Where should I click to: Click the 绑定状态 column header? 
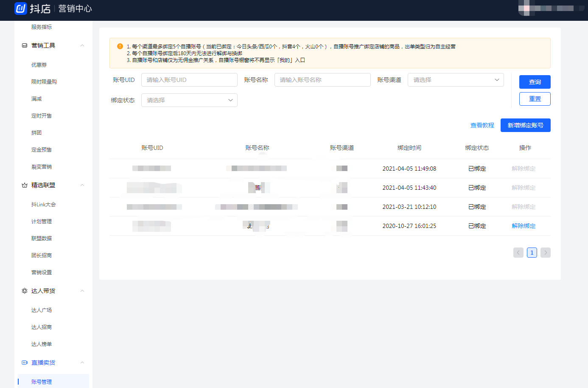pyautogui.click(x=477, y=148)
